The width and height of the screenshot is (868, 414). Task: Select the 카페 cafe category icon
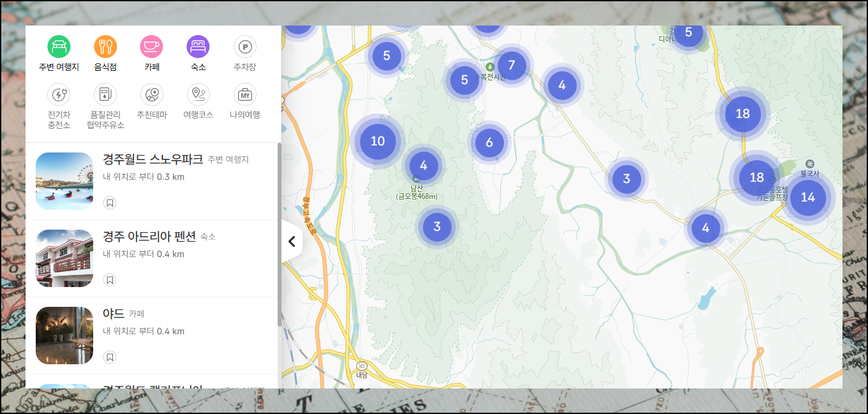[151, 47]
